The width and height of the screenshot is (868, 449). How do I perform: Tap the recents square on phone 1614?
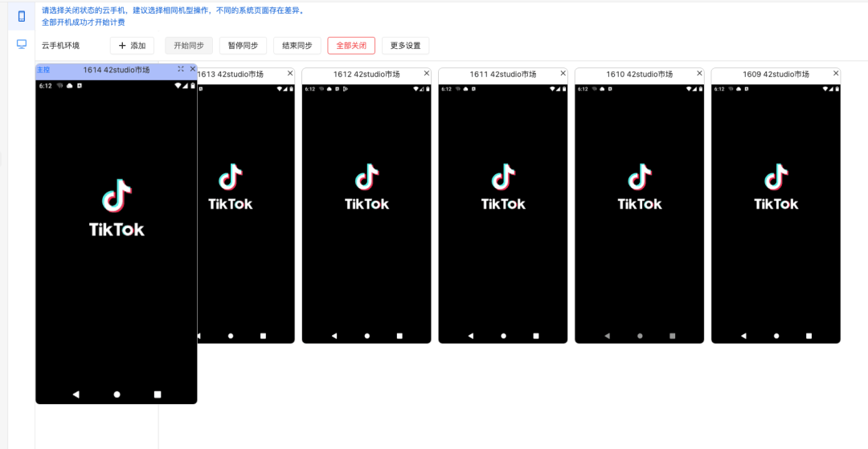click(x=158, y=394)
